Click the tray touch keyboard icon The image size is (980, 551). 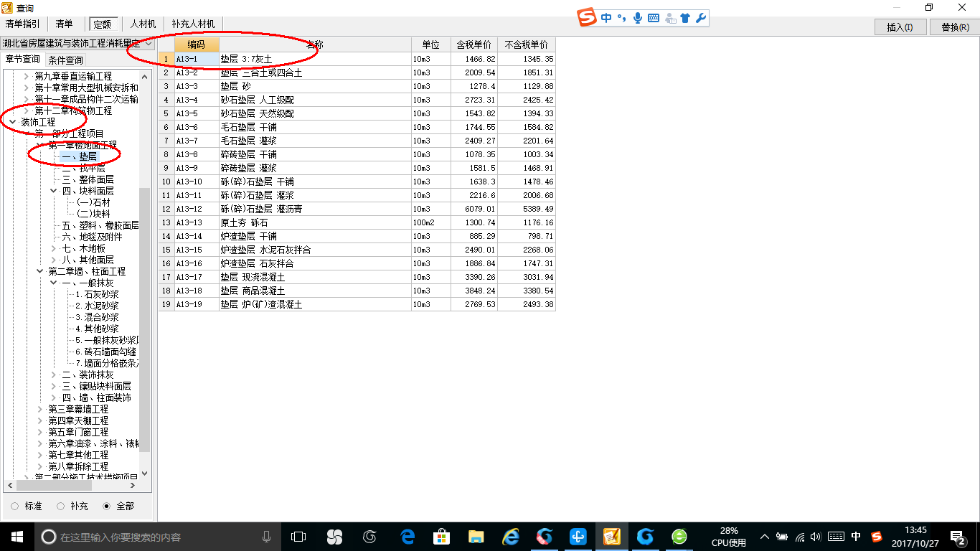coord(836,537)
